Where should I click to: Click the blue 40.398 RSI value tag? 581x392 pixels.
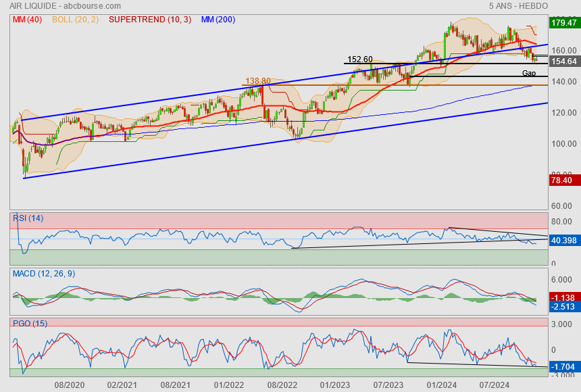point(563,241)
